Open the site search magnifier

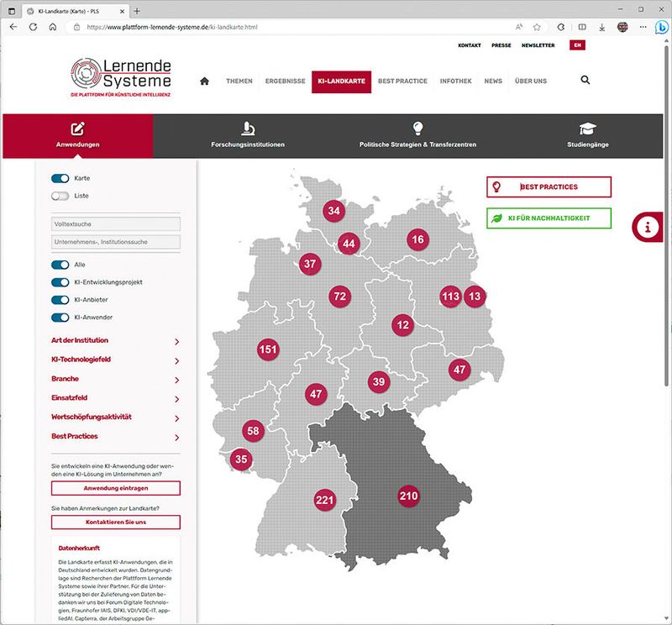[585, 80]
